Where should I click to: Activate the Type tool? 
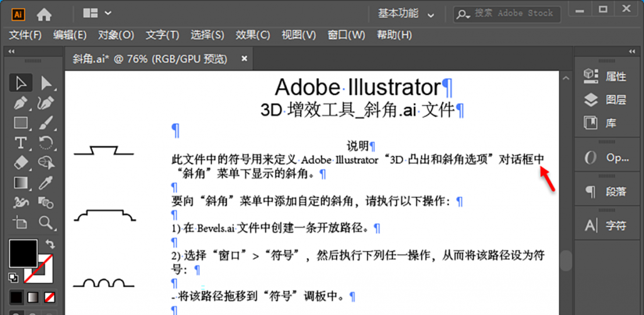21,143
